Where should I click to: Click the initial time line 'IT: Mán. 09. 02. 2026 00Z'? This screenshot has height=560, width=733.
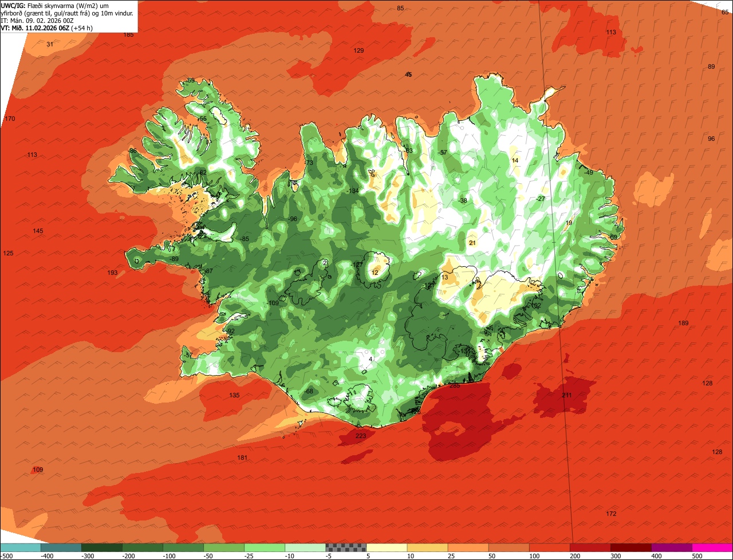(38, 20)
